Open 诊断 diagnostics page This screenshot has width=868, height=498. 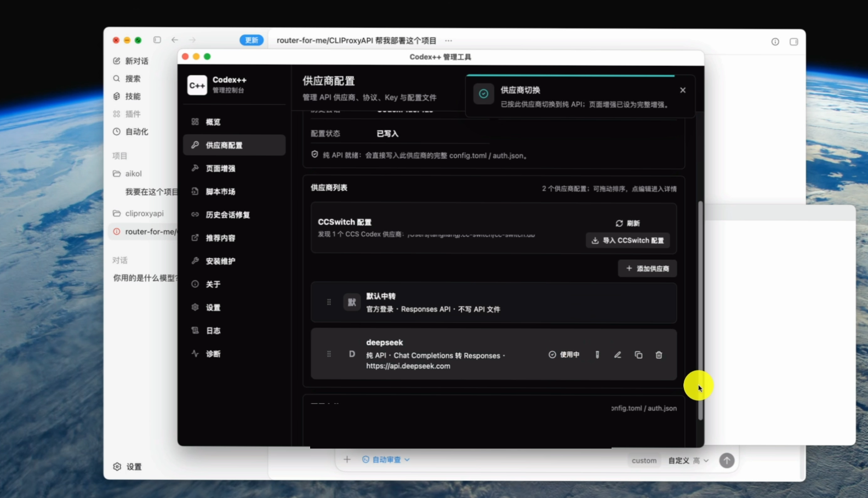click(x=234, y=354)
